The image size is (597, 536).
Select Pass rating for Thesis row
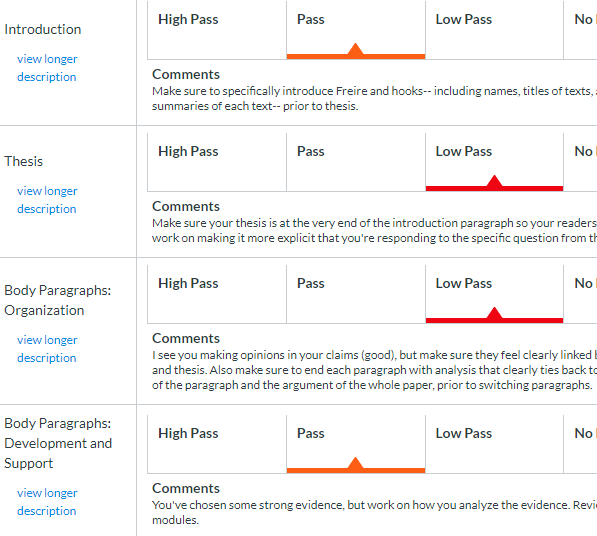coord(356,162)
